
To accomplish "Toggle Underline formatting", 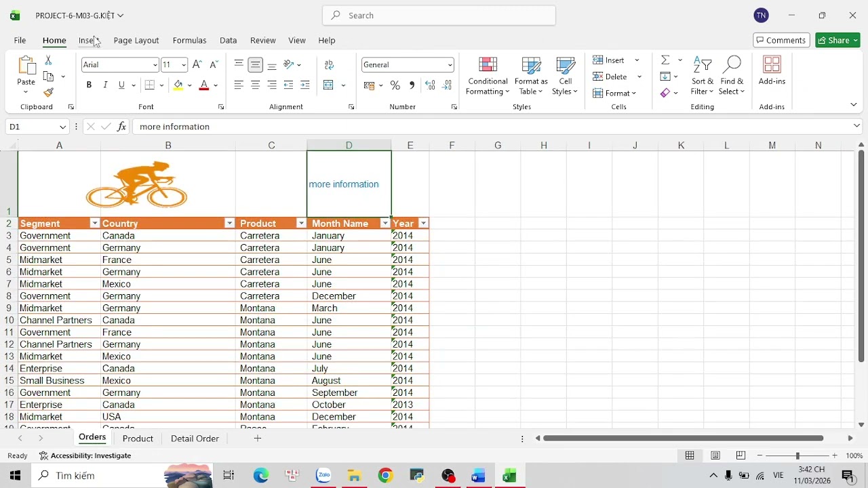I will click(x=122, y=85).
